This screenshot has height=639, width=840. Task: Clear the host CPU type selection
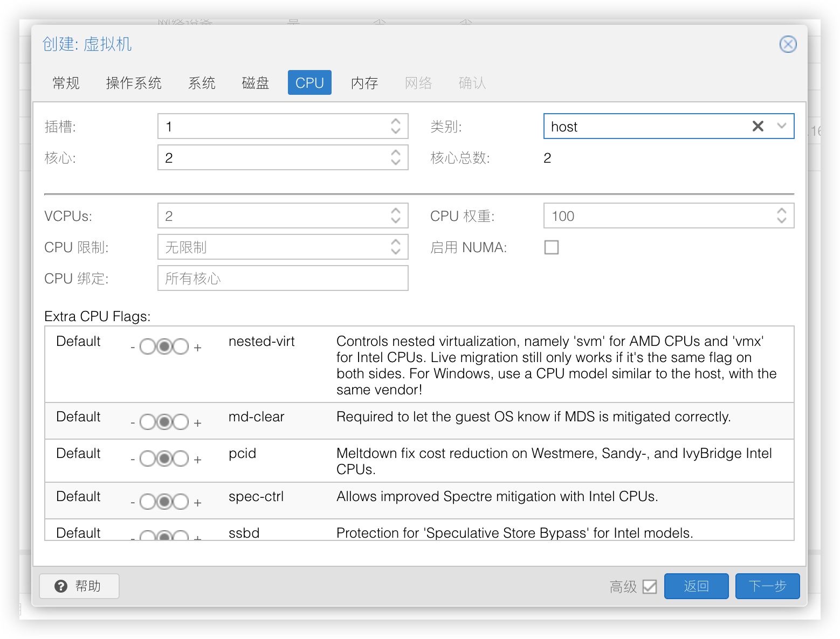758,127
